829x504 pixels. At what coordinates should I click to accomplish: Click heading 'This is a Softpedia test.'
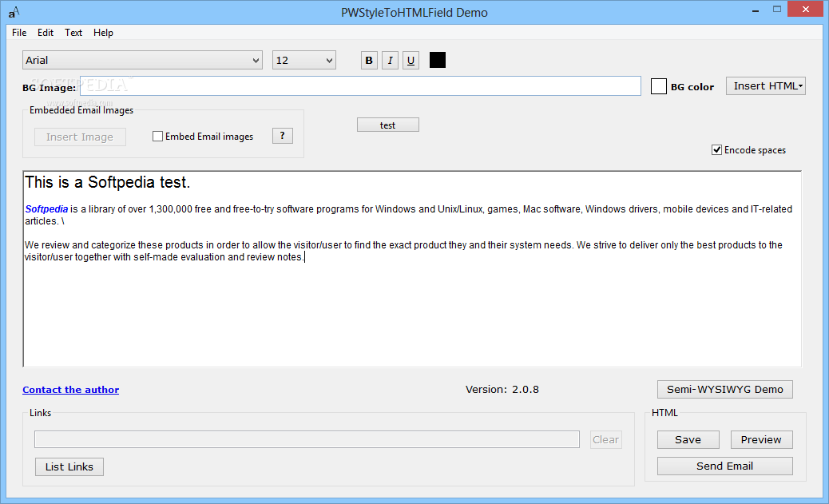coord(107,182)
